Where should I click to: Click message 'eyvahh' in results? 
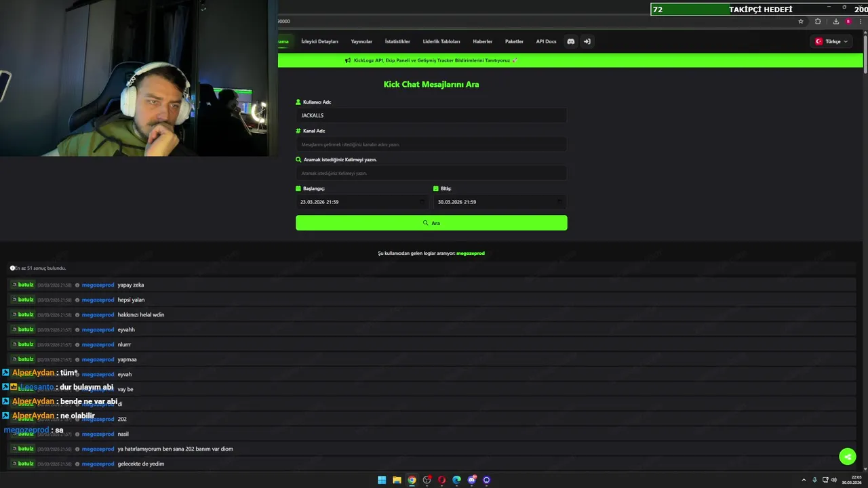(x=126, y=329)
